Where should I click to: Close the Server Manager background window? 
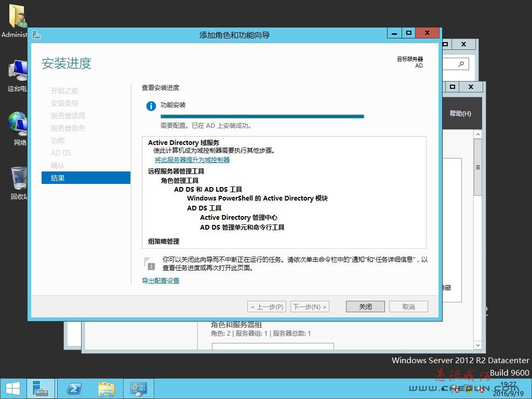471,87
